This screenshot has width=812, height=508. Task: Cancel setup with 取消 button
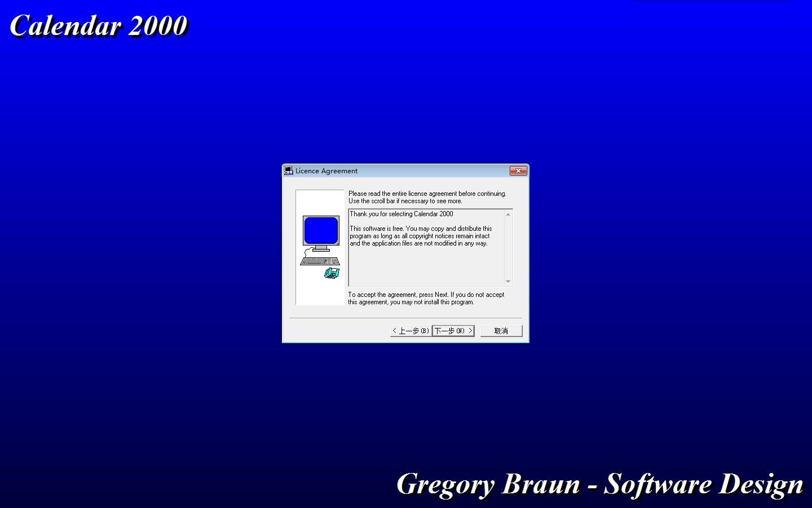pos(501,331)
